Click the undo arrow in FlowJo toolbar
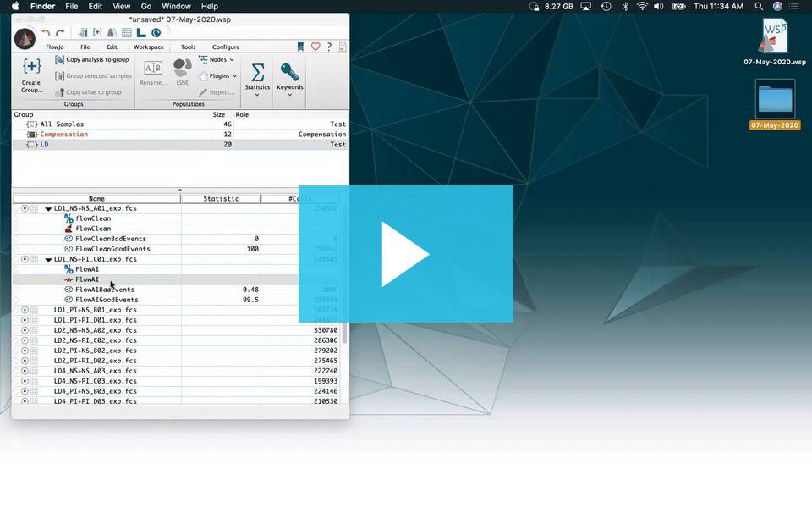Image resolution: width=812 pixels, height=508 pixels. [46, 33]
